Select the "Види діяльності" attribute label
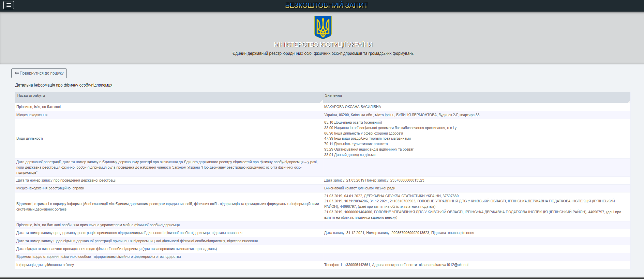 [x=30, y=139]
